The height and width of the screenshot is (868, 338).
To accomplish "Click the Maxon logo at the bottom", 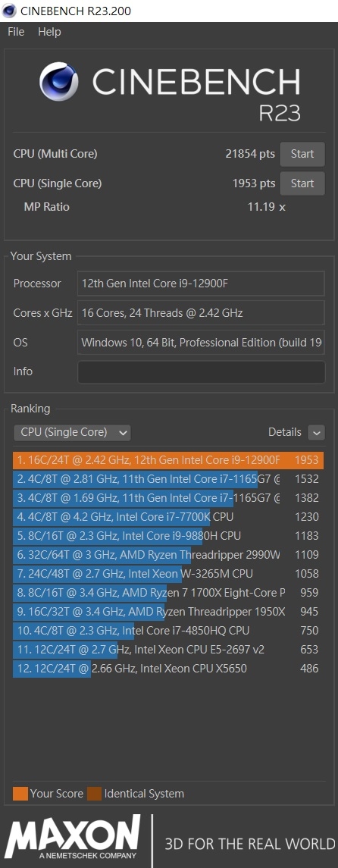I will tap(73, 840).
